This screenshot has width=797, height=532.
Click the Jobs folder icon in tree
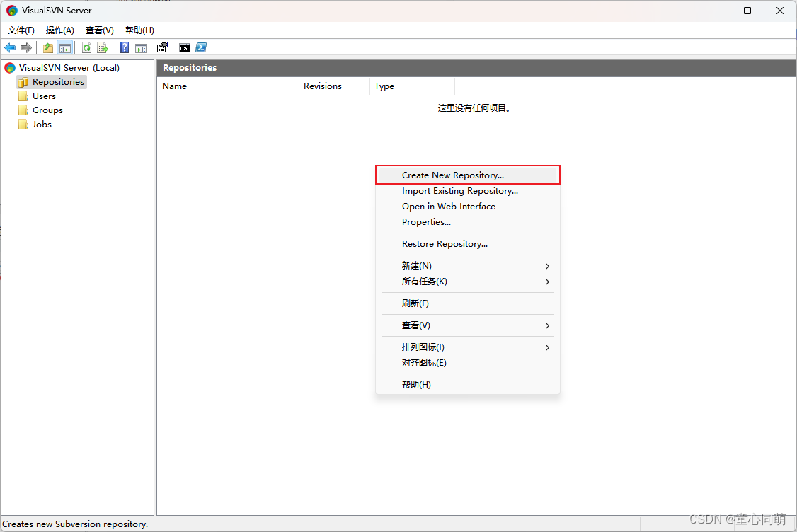coord(23,125)
